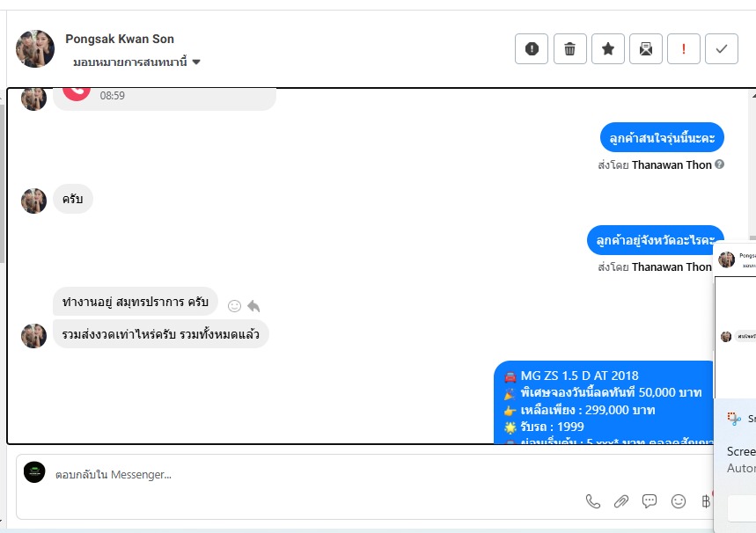Viewport: 756px width, 533px height.
Task: Open saved replies speech bubble icon
Action: coord(650,501)
